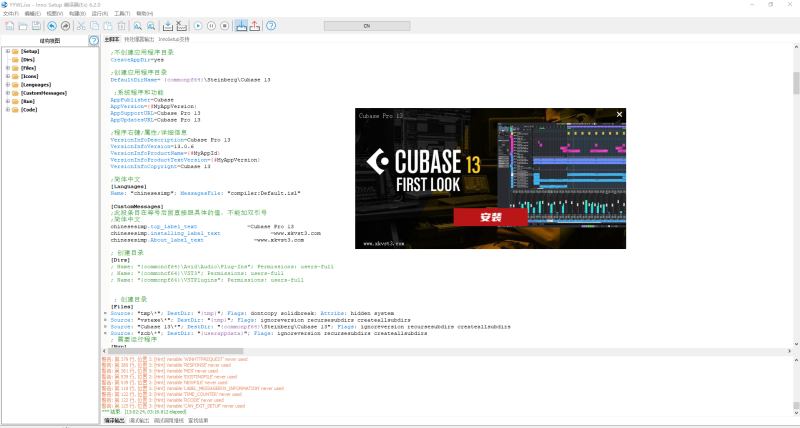
Task: Click structure panel help icon
Action: (x=93, y=40)
